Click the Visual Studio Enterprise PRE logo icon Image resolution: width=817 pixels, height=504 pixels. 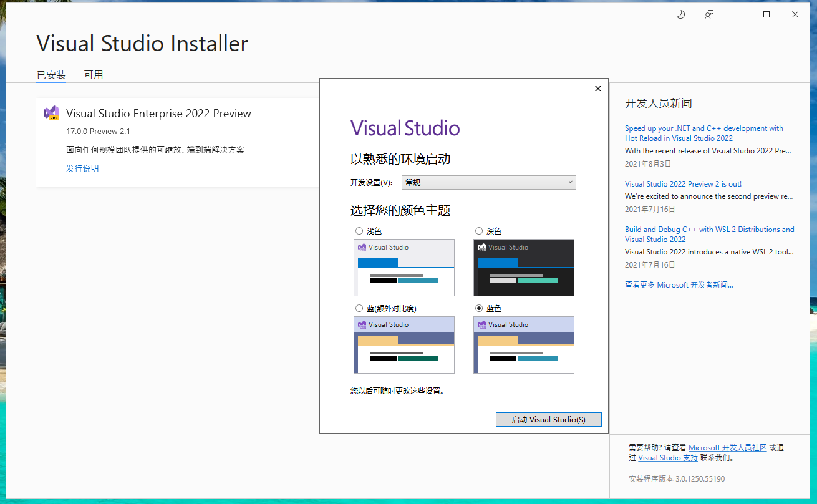51,114
